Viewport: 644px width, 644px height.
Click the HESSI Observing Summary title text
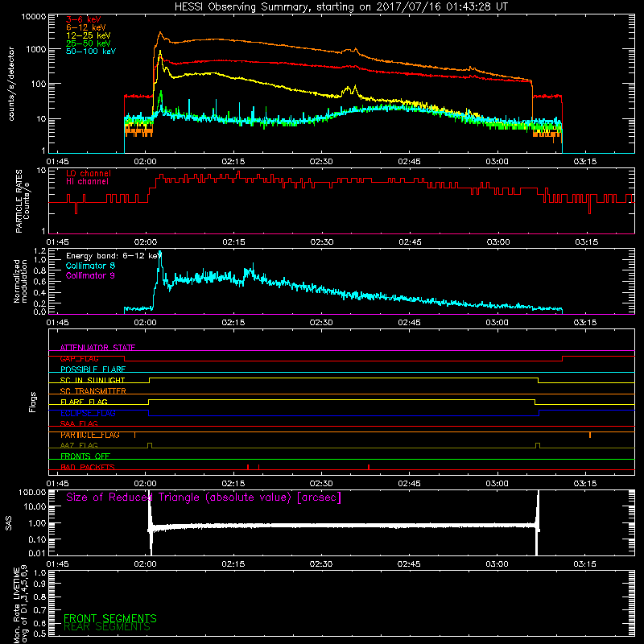341,7
